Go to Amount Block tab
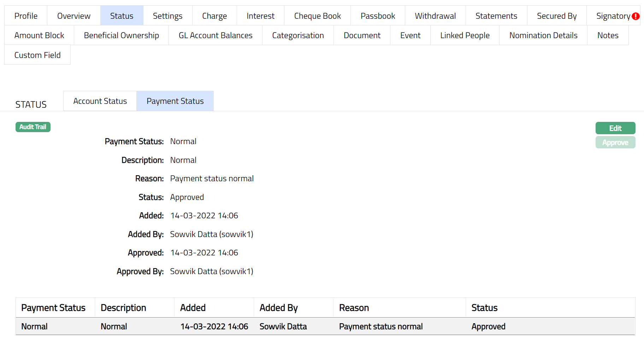This screenshot has height=343, width=644. (x=39, y=35)
